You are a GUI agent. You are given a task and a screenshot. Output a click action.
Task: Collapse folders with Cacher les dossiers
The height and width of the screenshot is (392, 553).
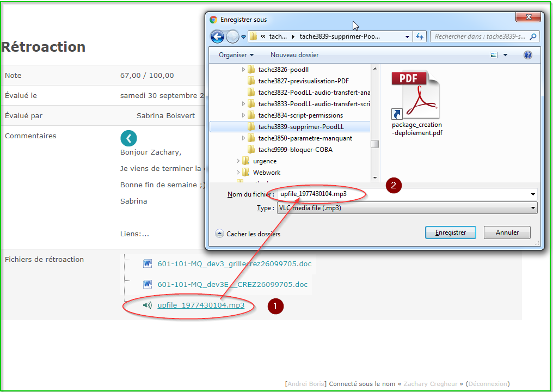tap(249, 234)
